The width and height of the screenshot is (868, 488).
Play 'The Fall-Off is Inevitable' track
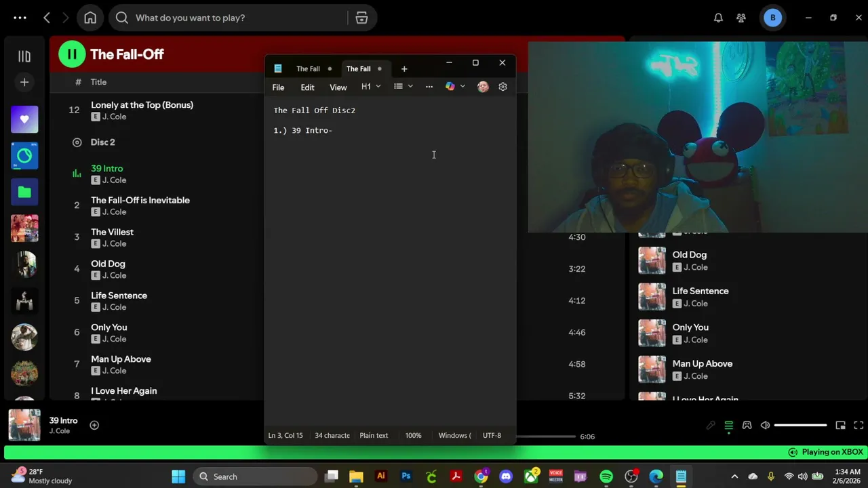pyautogui.click(x=140, y=200)
